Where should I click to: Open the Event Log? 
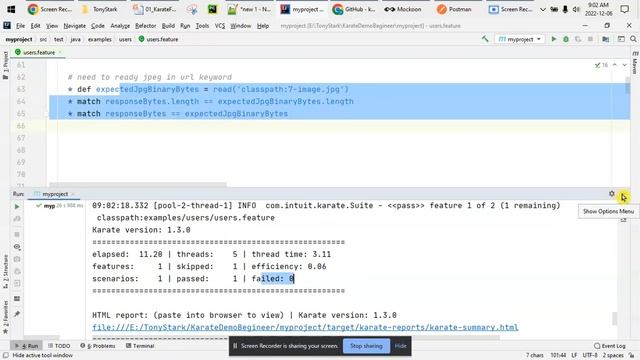[x=610, y=346]
